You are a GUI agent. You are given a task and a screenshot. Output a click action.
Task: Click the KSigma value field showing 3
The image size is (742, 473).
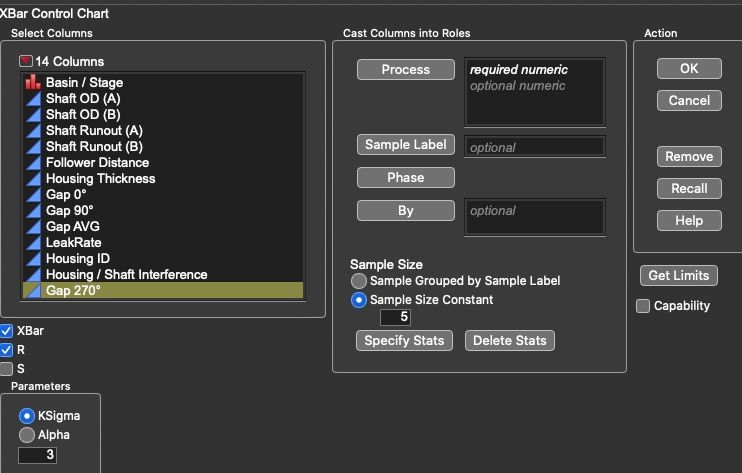(x=37, y=455)
